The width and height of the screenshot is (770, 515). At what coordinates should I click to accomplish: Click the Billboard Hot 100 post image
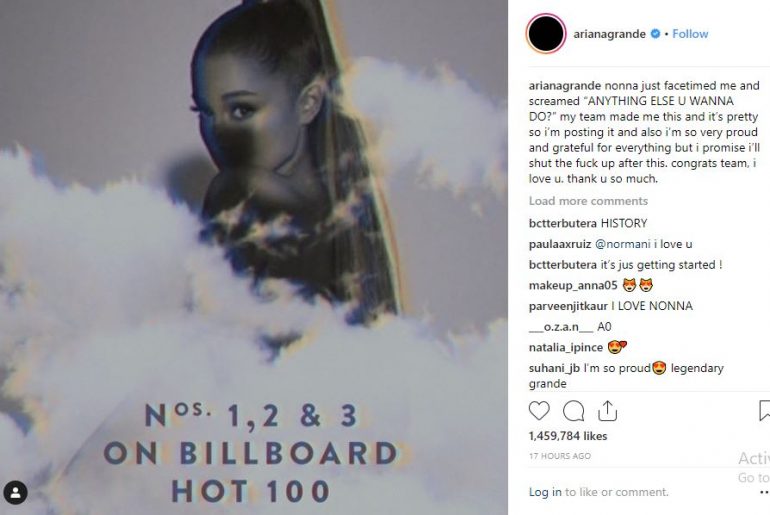(x=254, y=257)
